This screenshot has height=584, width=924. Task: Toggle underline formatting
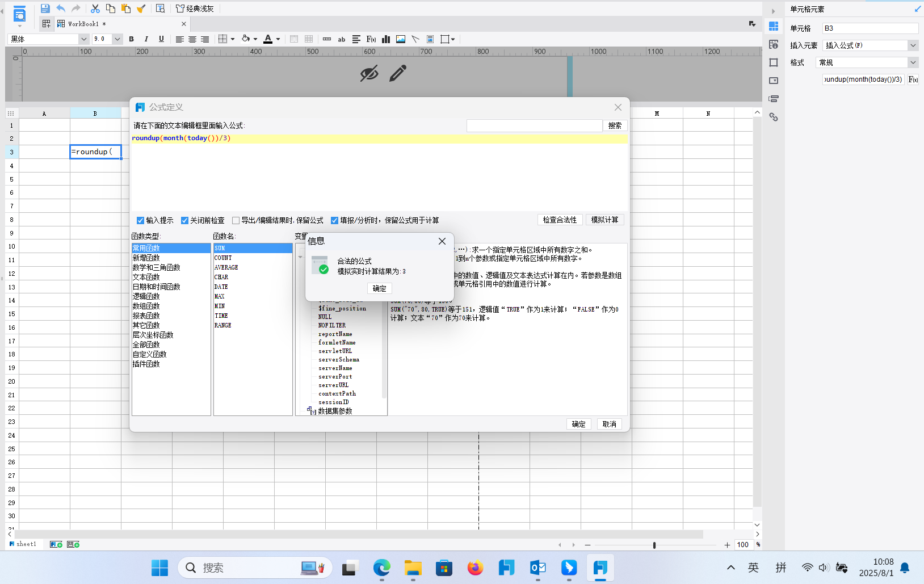tap(161, 39)
